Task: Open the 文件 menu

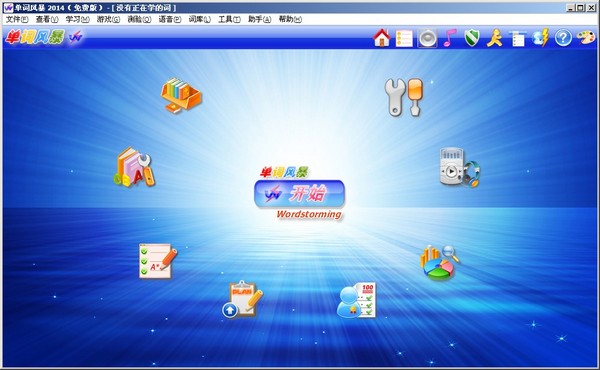Action: coord(17,19)
